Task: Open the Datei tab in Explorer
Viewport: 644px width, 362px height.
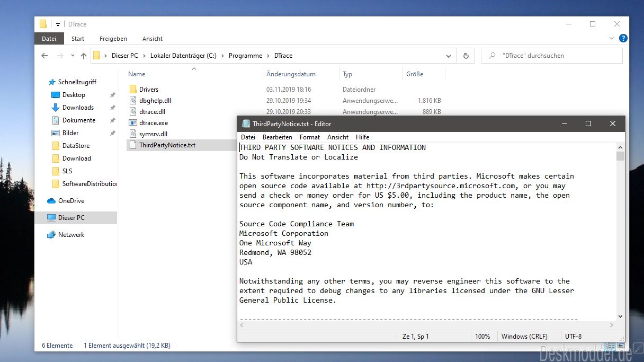Action: [x=49, y=39]
